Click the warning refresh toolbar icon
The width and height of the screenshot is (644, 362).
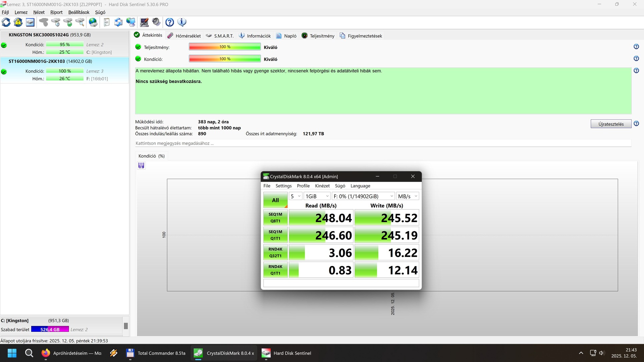pos(18,22)
